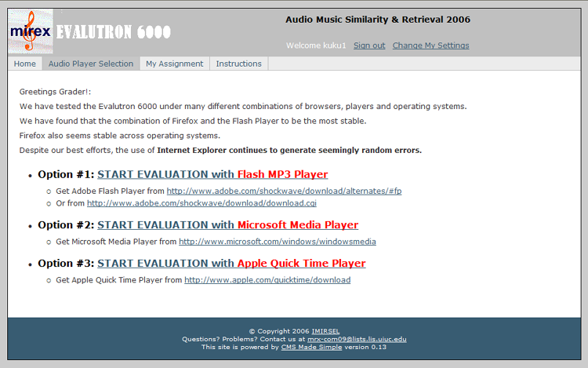Open Change My Settings link
588x368 pixels.
430,46
